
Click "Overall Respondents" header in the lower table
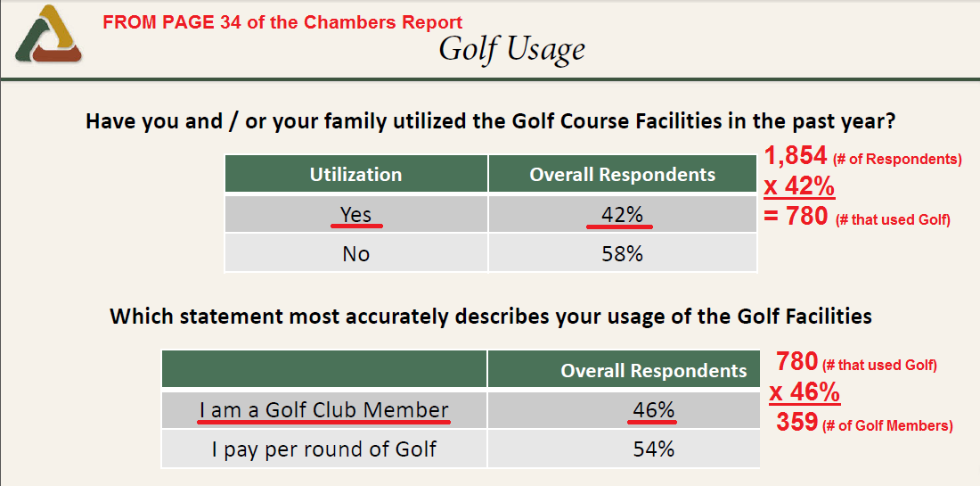tap(653, 370)
